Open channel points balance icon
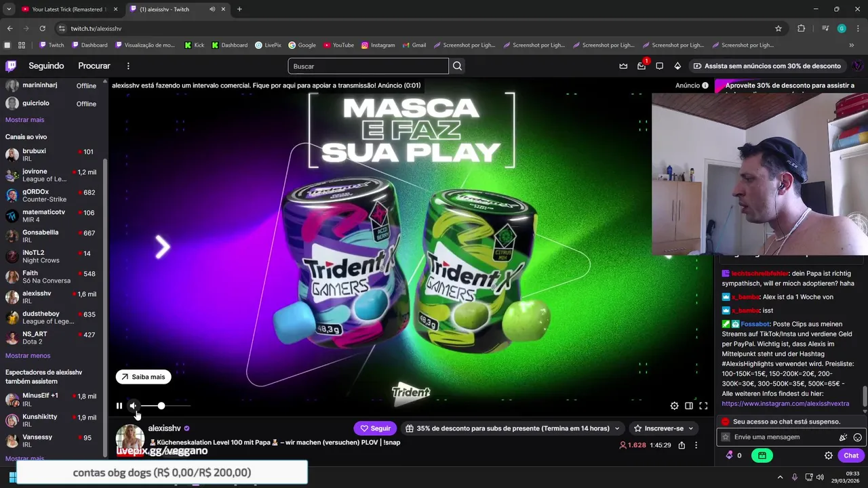 pos(730,455)
